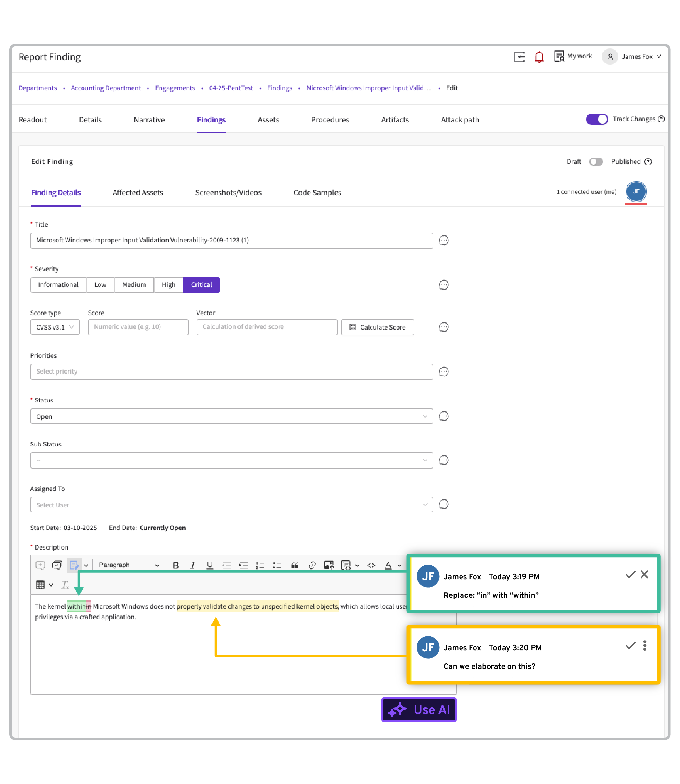
Task: Click the comment bubble beside Severity
Action: pyautogui.click(x=444, y=285)
